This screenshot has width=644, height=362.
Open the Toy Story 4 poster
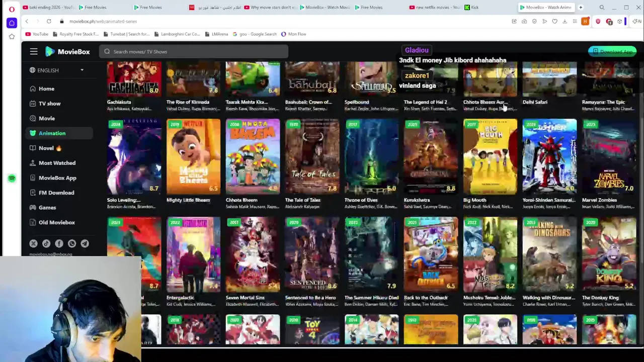coord(312,330)
